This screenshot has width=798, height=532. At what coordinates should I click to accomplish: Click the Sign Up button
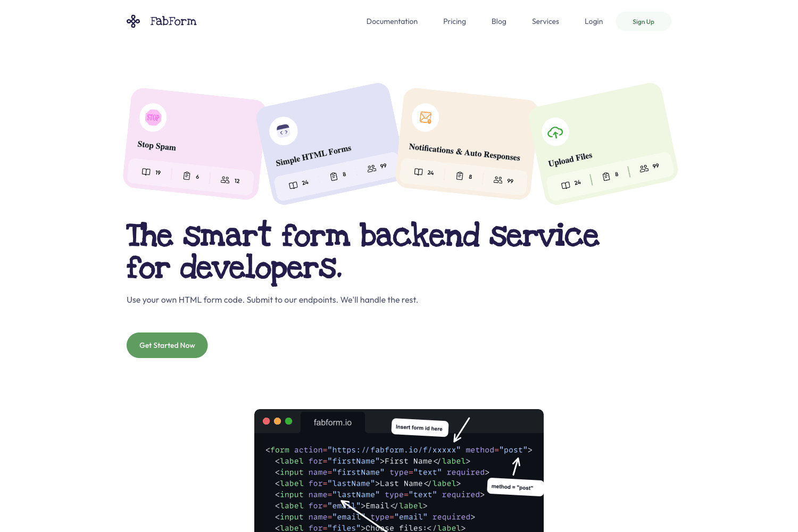click(x=643, y=21)
